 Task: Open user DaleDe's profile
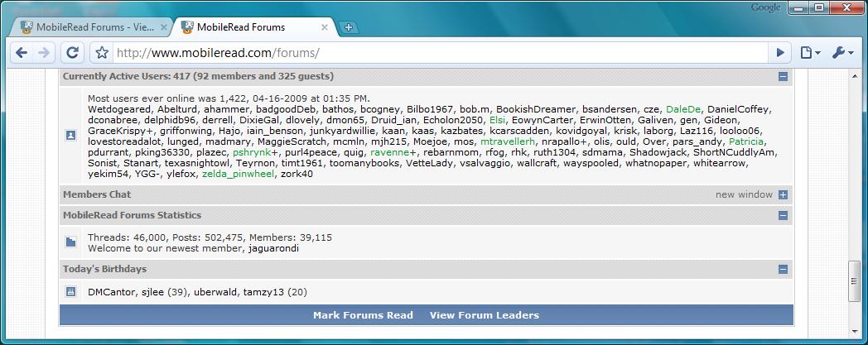(684, 109)
